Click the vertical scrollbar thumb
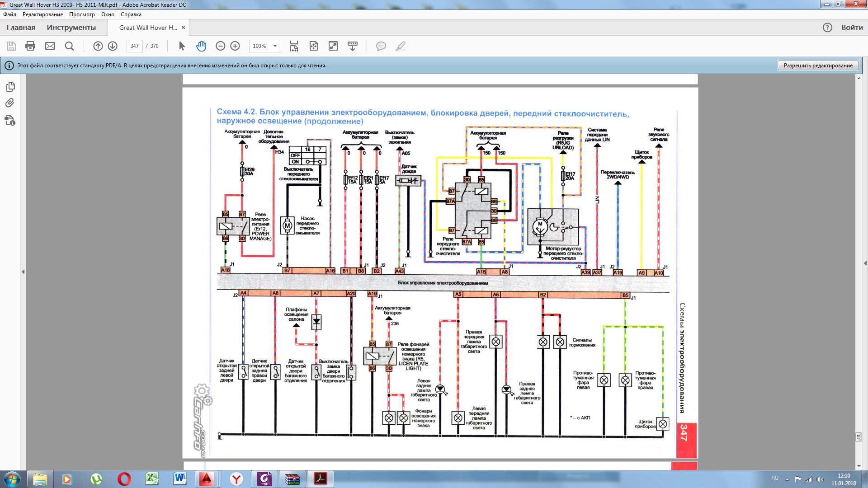The height and width of the screenshot is (488, 868). click(859, 437)
